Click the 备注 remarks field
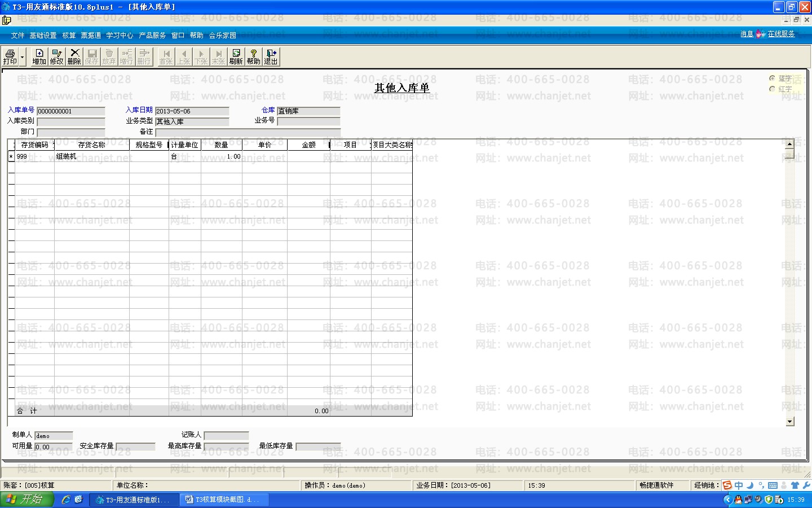 tap(248, 132)
